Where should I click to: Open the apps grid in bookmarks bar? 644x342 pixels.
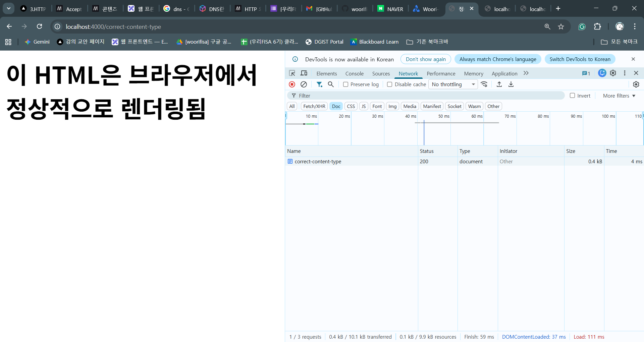tap(8, 42)
